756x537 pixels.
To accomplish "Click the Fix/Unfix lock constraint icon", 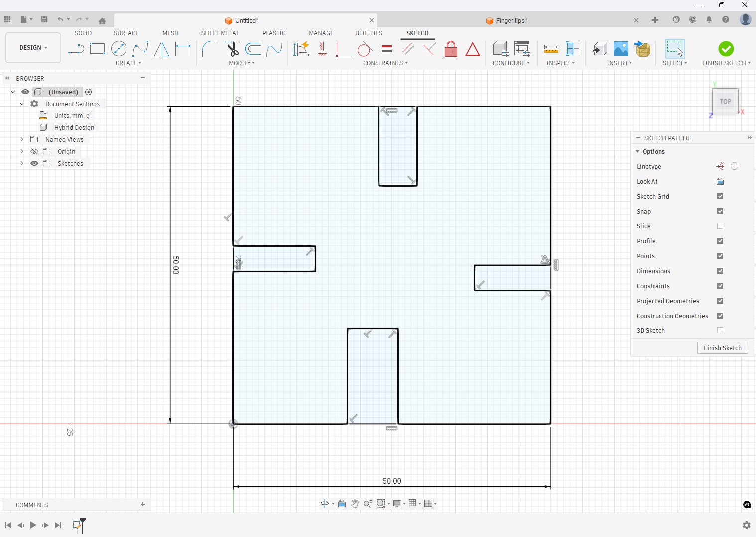I will (x=451, y=49).
